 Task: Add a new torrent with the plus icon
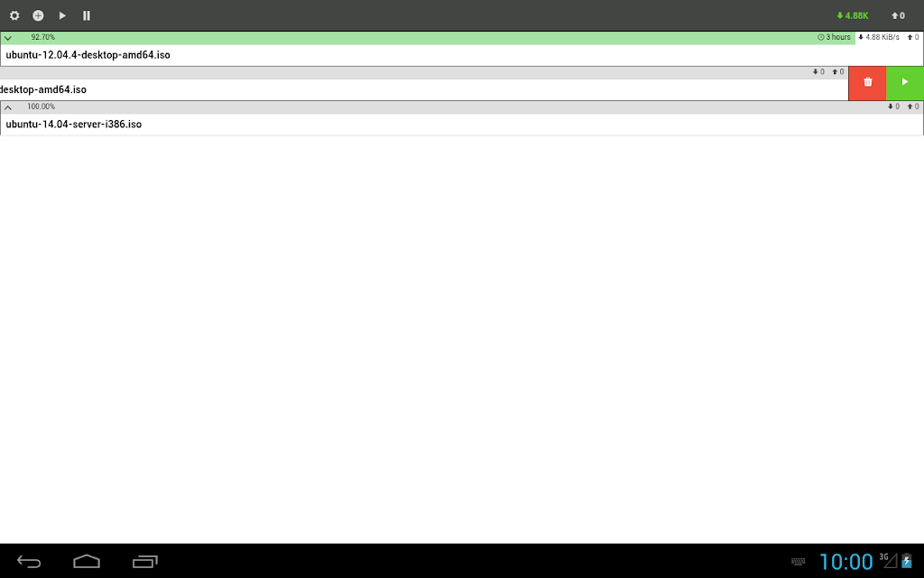click(38, 15)
